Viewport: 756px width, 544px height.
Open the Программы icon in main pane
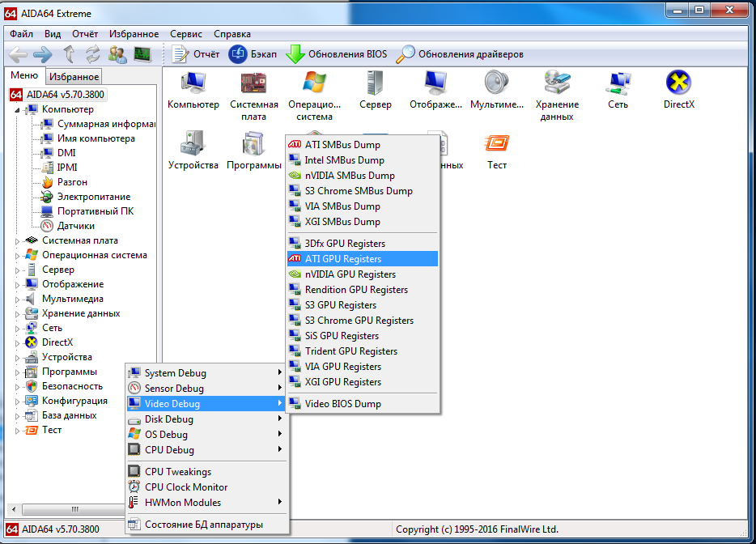click(x=254, y=151)
